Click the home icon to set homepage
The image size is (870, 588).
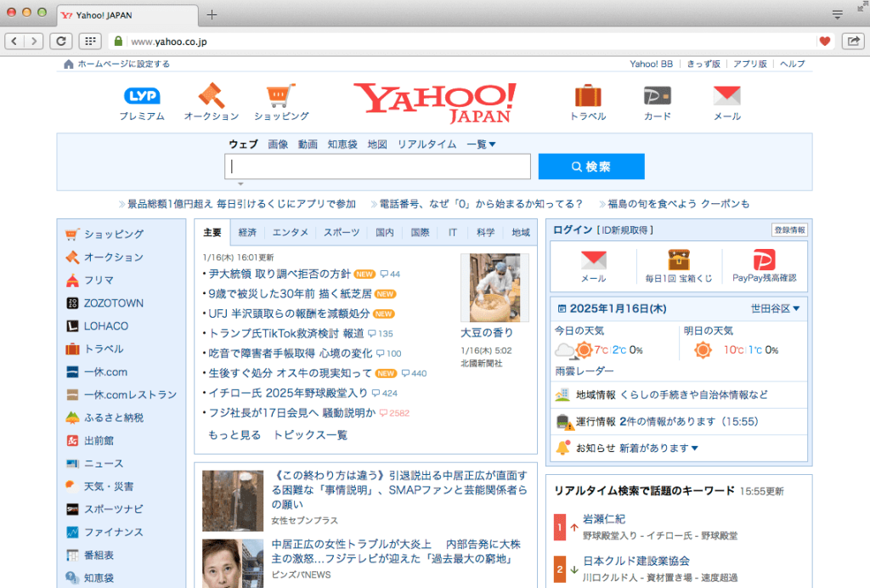(x=68, y=64)
